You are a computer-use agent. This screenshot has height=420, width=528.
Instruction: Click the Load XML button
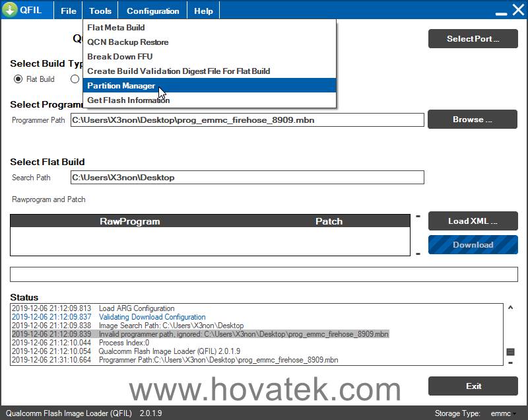tap(473, 221)
